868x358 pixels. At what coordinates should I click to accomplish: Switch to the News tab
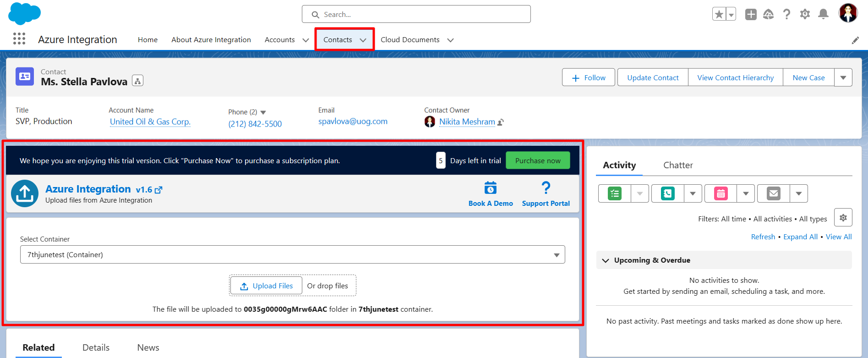(148, 347)
